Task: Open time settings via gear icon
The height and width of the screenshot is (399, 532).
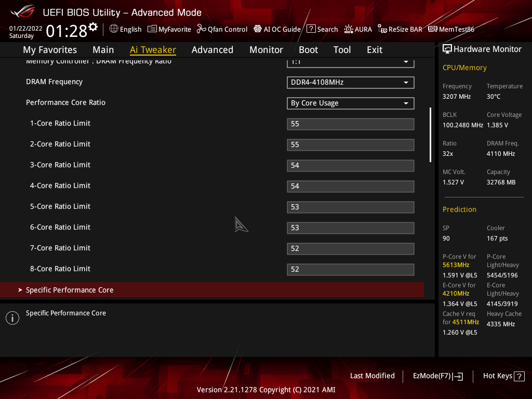Action: 93,27
